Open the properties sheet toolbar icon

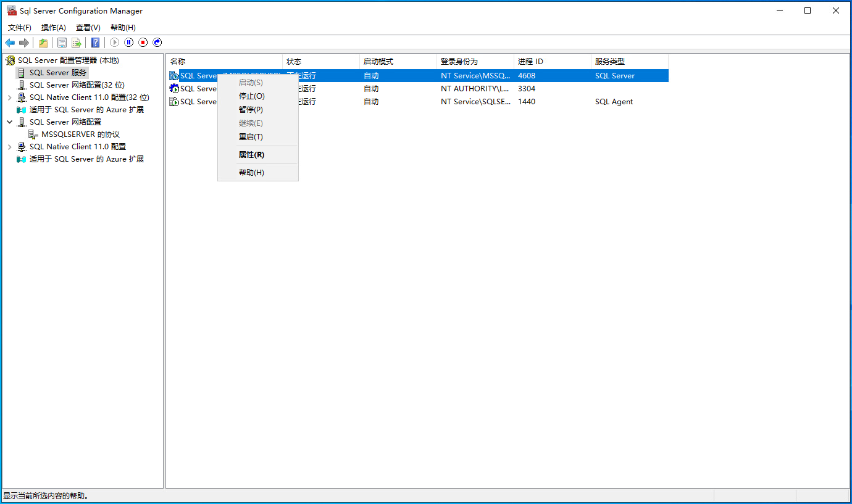(x=62, y=43)
